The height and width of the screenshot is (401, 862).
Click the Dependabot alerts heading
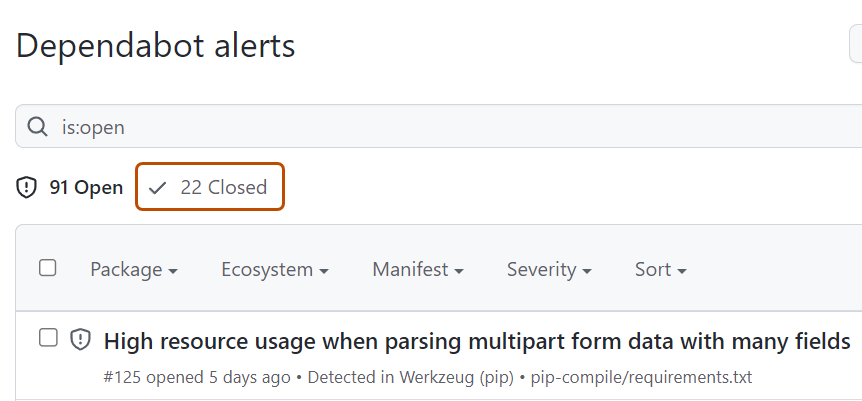156,45
